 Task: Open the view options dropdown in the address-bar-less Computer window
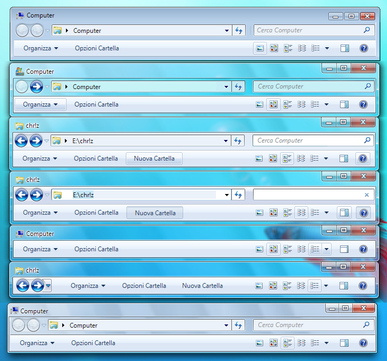tap(327, 249)
